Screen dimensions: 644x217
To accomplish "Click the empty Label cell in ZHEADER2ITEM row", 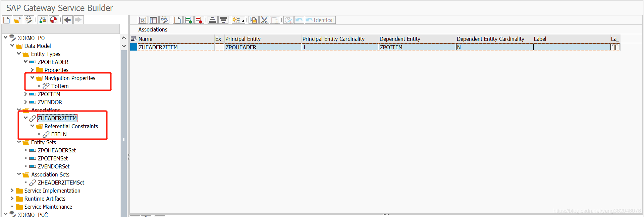I will pos(572,47).
